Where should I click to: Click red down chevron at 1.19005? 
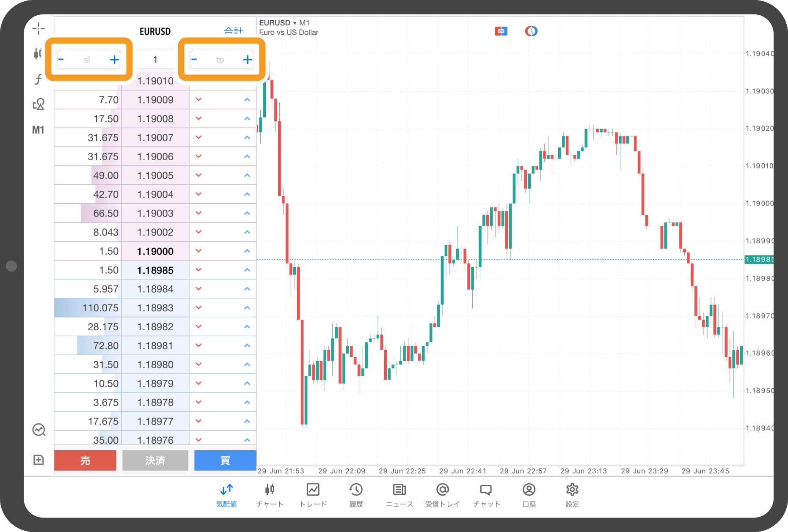pyautogui.click(x=198, y=176)
